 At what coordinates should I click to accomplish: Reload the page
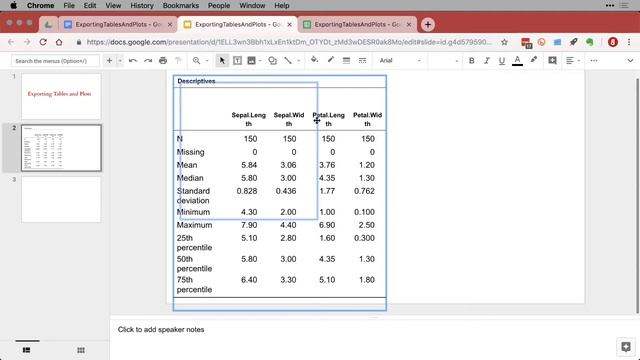click(43, 42)
